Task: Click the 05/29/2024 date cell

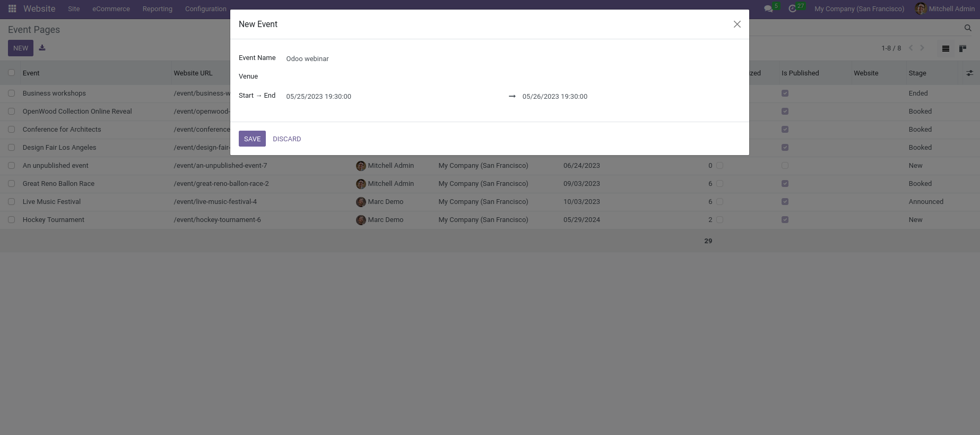Action: coord(582,220)
